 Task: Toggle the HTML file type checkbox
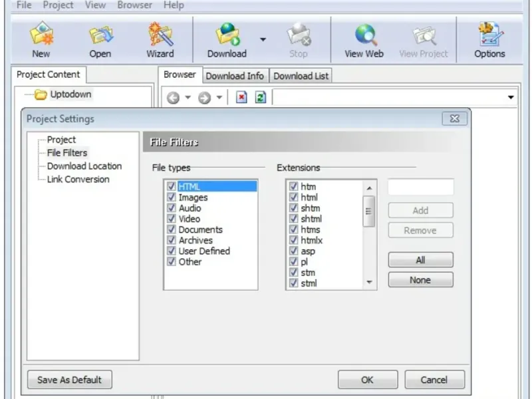pos(172,186)
